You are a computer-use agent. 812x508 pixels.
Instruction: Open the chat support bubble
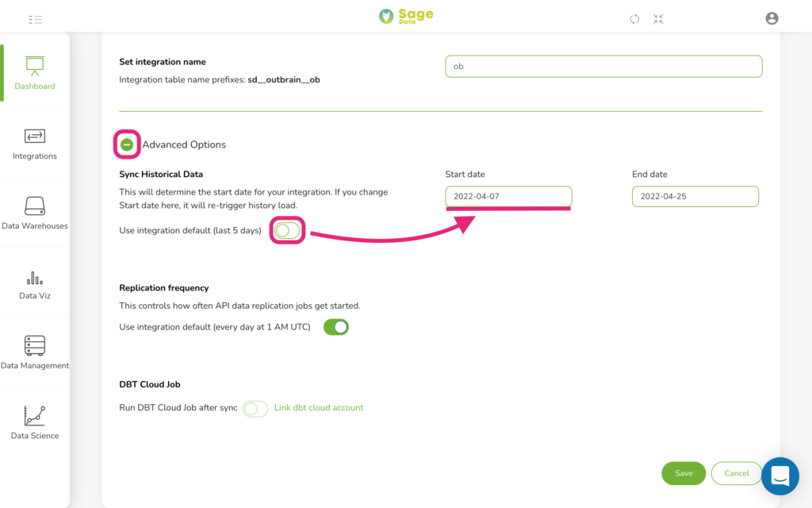pyautogui.click(x=780, y=476)
